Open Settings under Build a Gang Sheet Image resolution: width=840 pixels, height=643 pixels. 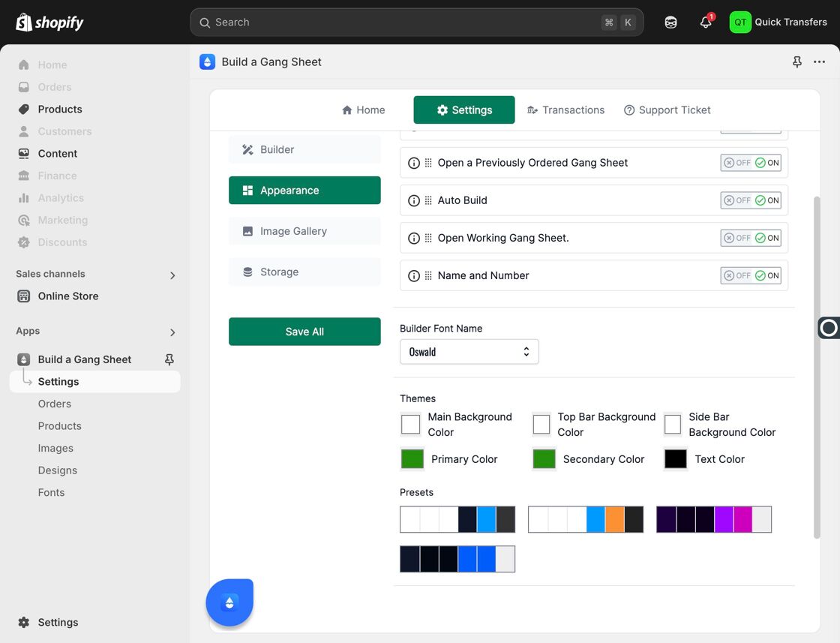click(x=94, y=381)
